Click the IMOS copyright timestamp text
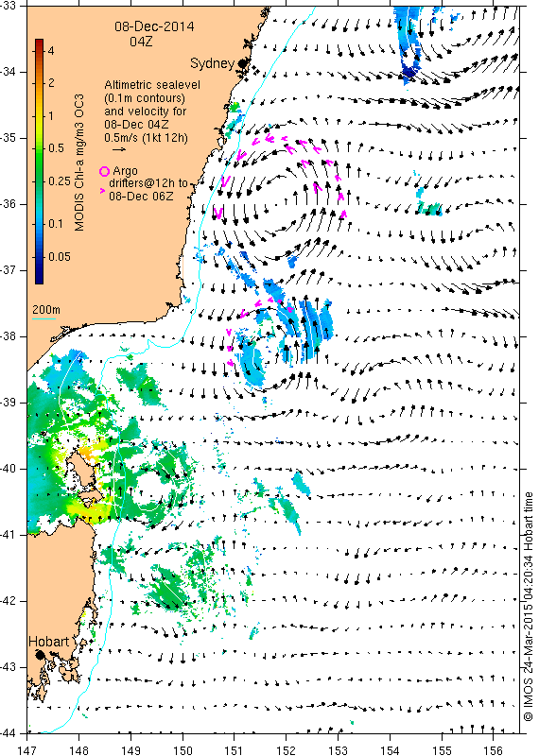The height and width of the screenshot is (756, 539). tap(529, 607)
